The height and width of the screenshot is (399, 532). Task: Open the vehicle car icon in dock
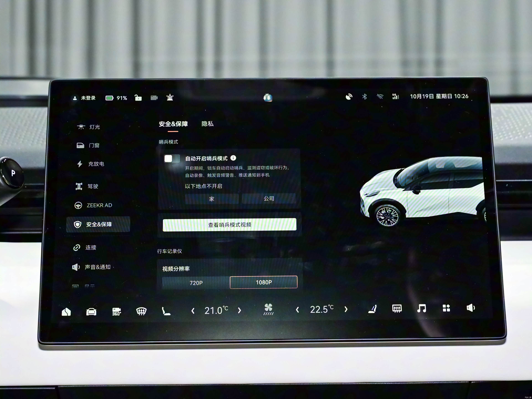coord(91,312)
